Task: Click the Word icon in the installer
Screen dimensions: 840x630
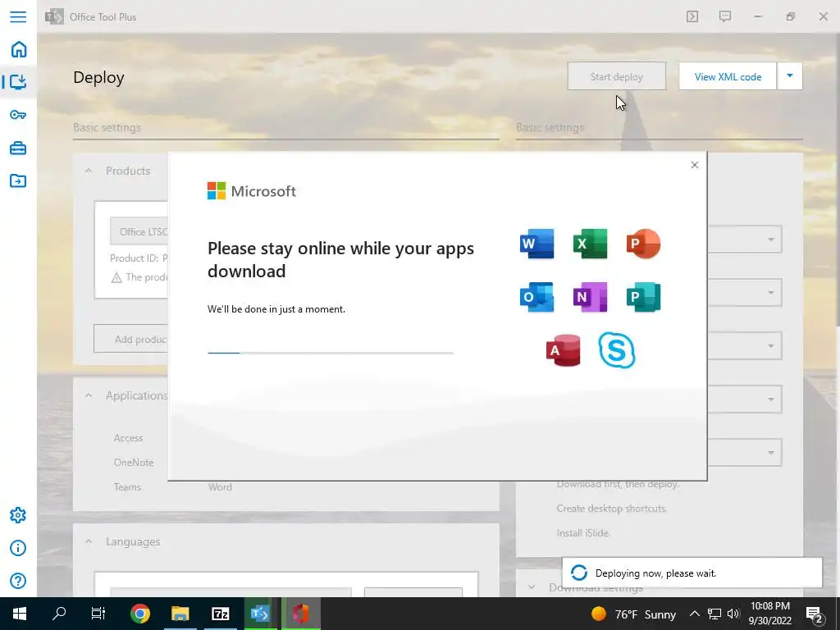Action: pos(536,244)
